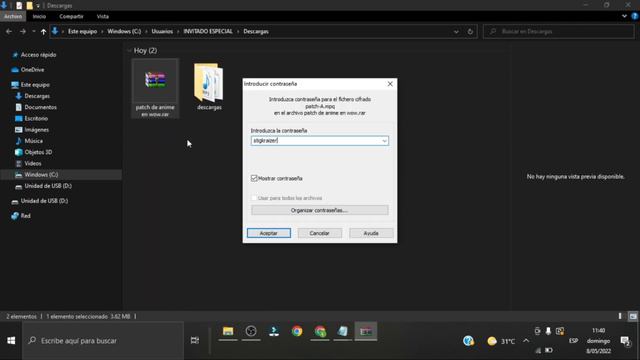
Task: Open WinRAR taskbar icon
Action: [x=366, y=331]
